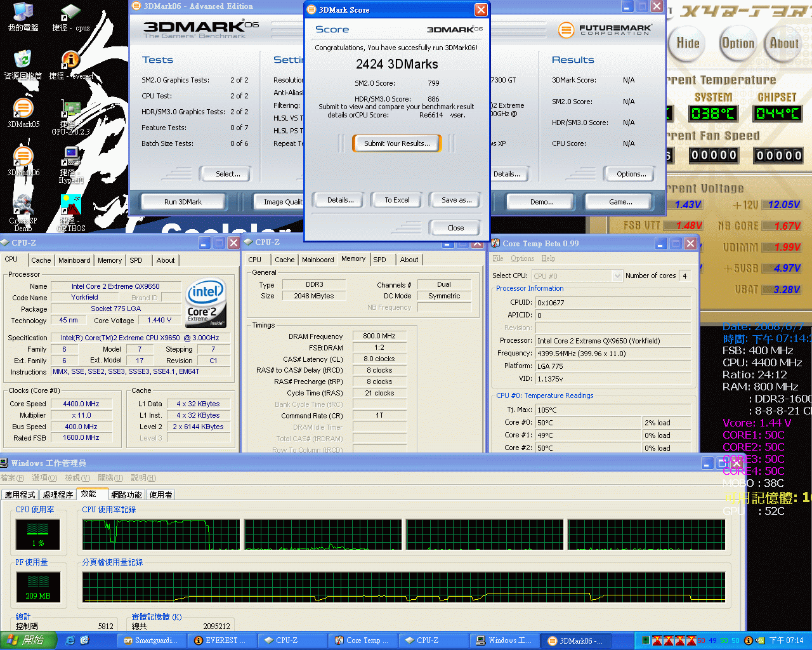
Task: Click the Intel Core 2 Extreme logo in CPU-Z
Action: [206, 303]
